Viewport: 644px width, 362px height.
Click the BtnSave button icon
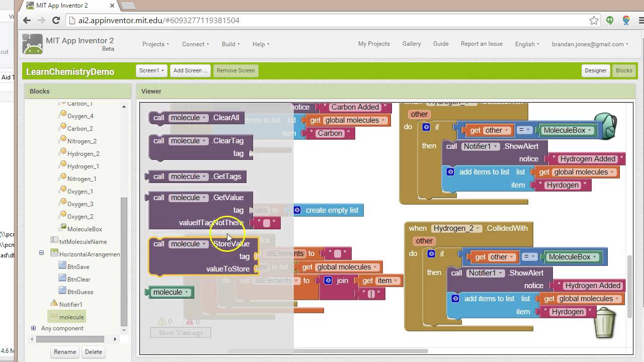pos(62,266)
